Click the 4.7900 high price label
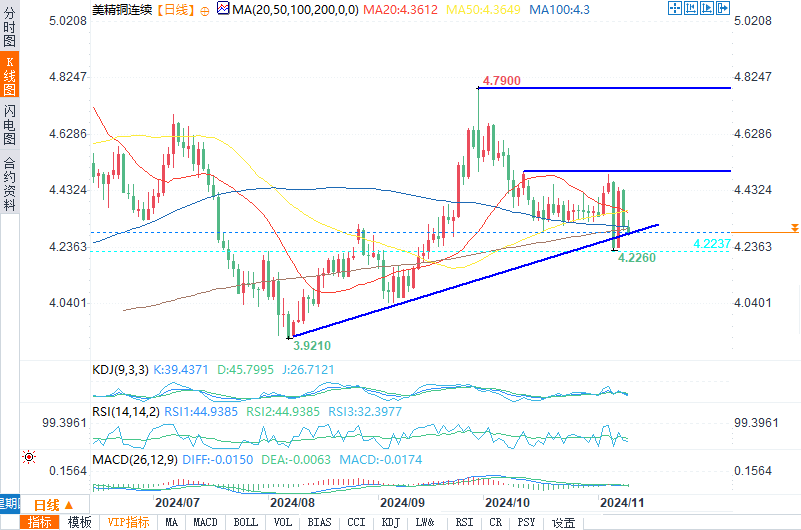Screen dimensions: 801x530 (x=502, y=81)
